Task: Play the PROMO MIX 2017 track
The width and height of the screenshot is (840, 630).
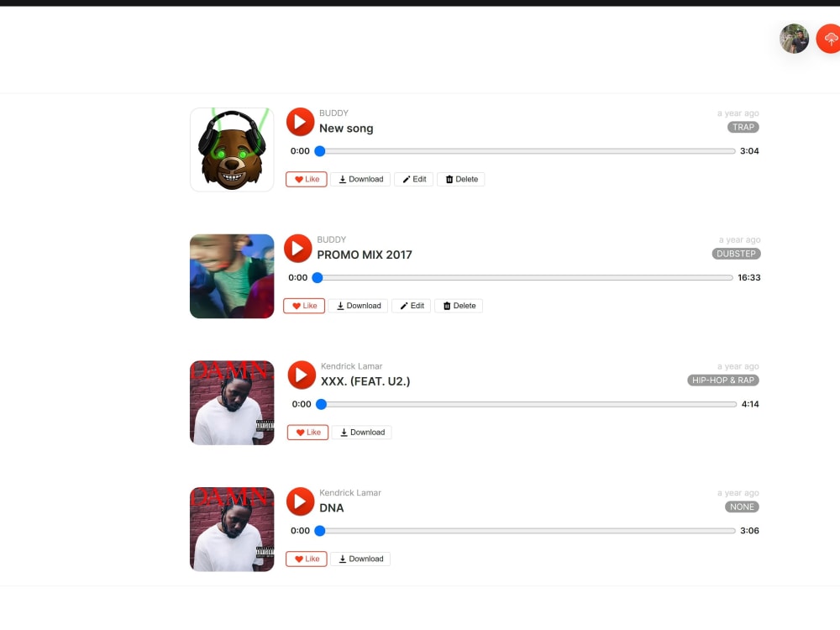Action: pos(298,248)
